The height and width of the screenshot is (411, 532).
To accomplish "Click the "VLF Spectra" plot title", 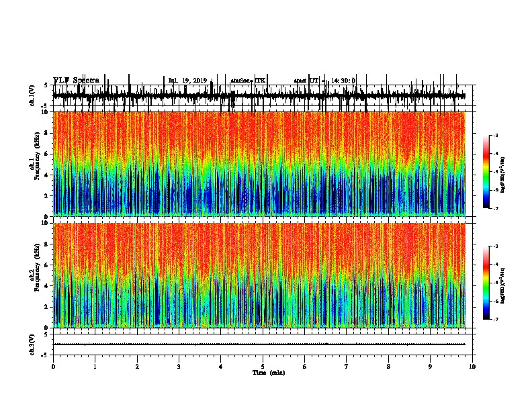I will pos(76,81).
